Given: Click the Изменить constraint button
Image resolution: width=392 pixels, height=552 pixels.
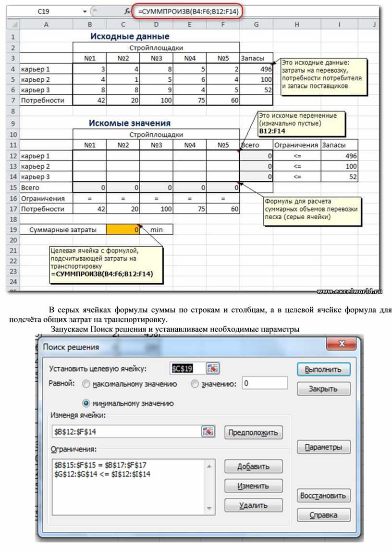Looking at the screenshot, I should point(253,486).
